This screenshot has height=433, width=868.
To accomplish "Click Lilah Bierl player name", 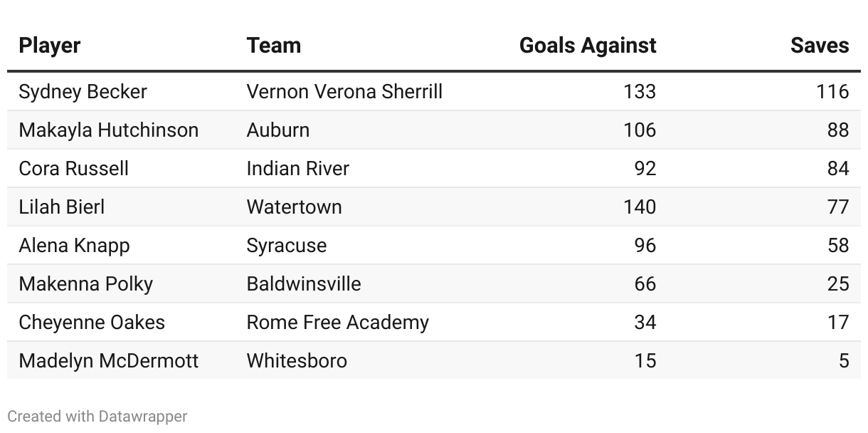I will pos(62,207).
